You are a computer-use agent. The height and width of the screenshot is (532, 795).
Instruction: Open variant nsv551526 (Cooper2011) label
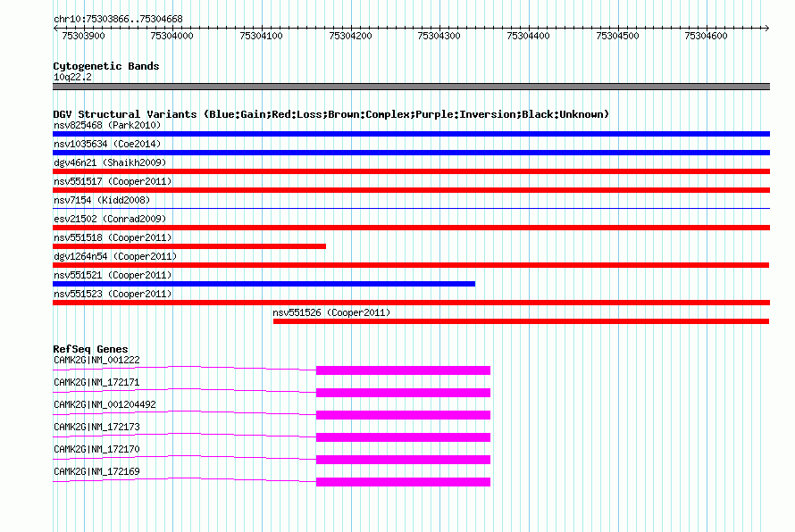(331, 312)
